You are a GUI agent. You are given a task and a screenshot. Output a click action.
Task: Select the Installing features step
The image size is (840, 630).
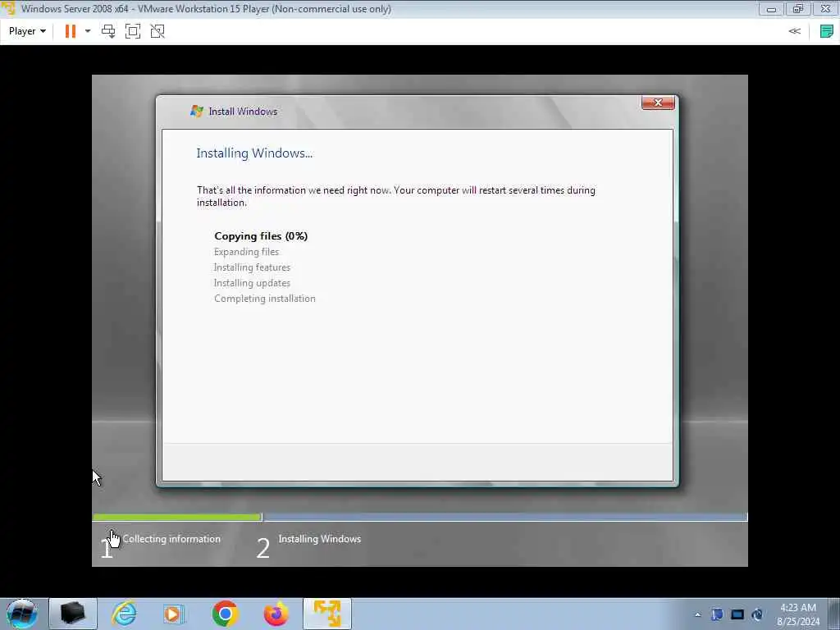(x=252, y=267)
